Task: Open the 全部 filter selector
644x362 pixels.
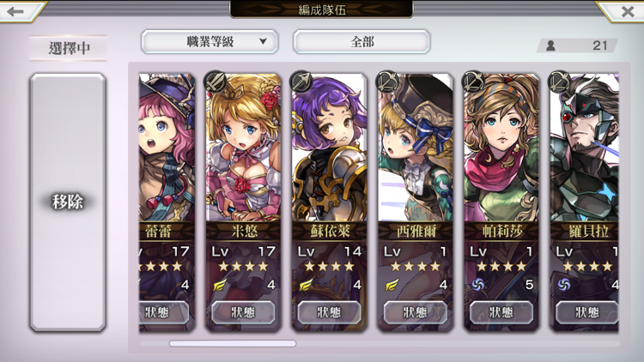Action: pyautogui.click(x=361, y=41)
